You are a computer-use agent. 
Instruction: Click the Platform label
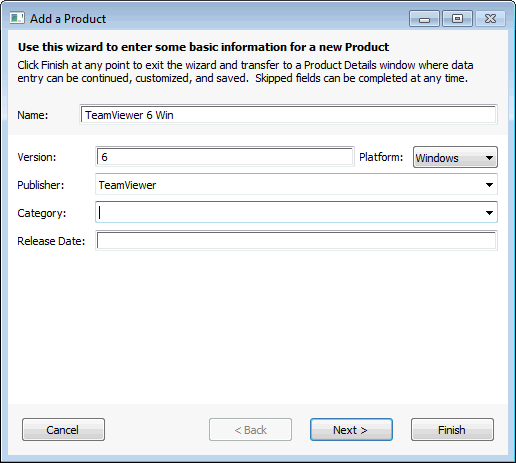click(x=381, y=157)
